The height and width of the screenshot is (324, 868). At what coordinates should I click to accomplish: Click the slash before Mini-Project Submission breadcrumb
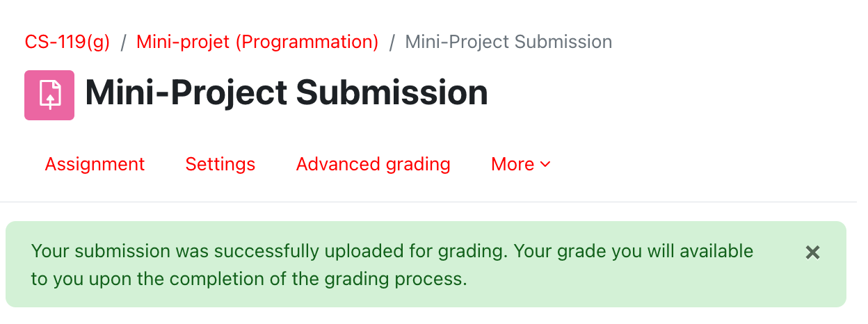[392, 42]
